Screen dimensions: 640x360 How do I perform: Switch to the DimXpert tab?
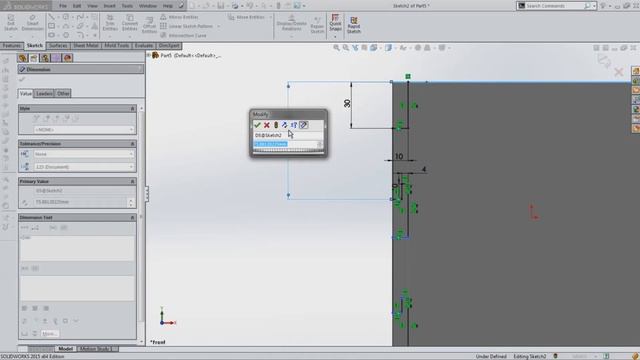click(x=169, y=46)
